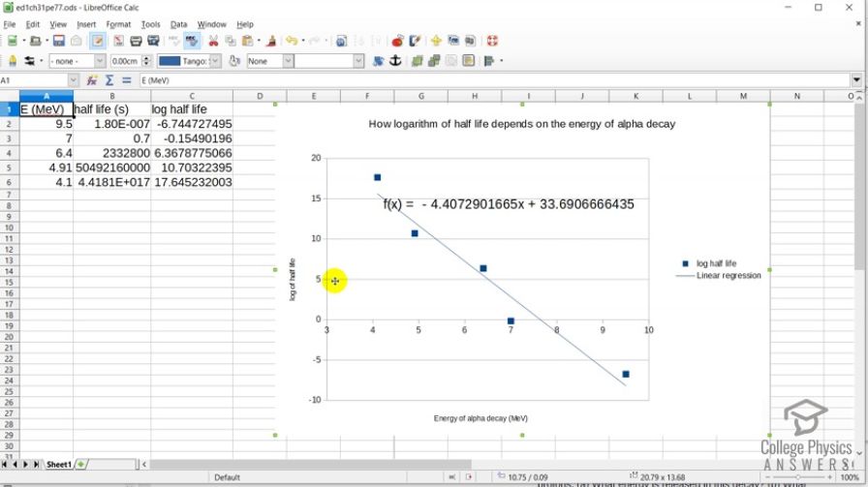The height and width of the screenshot is (487, 868).
Task: Select cell containing 'log half life' header
Action: tap(192, 109)
